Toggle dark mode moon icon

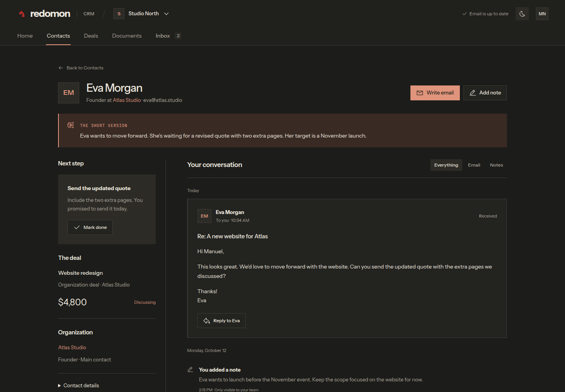point(522,14)
